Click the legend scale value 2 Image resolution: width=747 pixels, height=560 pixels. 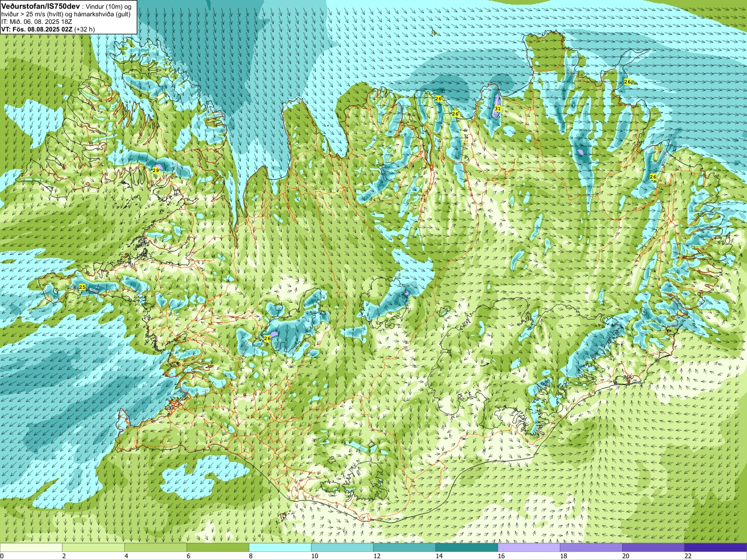click(x=64, y=556)
